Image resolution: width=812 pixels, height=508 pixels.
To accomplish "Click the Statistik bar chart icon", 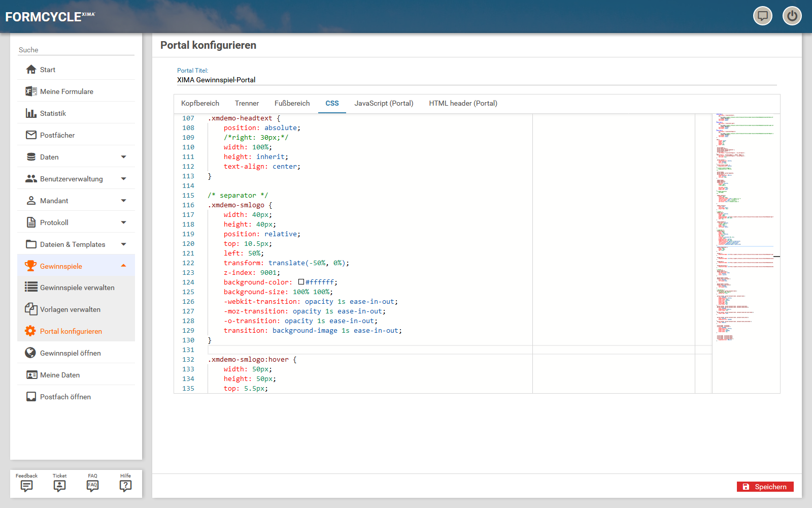I will point(31,113).
